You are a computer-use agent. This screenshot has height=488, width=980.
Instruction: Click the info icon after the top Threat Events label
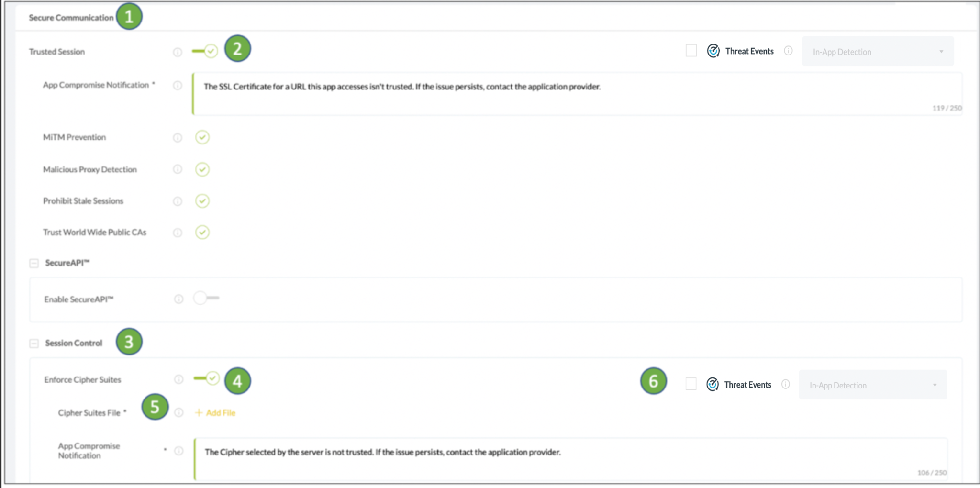788,51
